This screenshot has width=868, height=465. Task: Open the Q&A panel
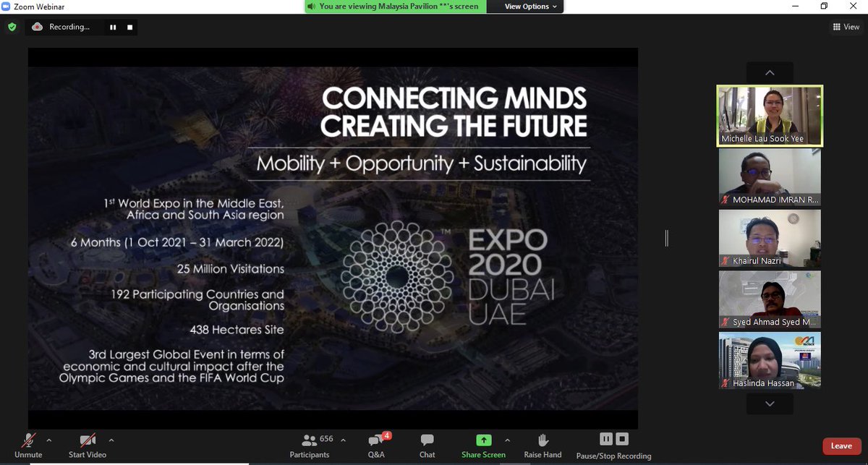376,445
